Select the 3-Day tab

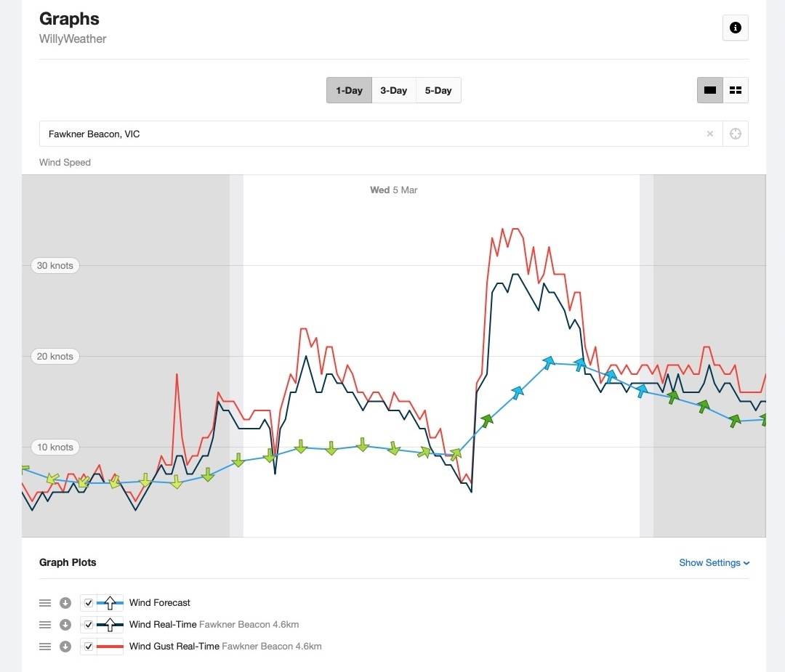pos(393,90)
